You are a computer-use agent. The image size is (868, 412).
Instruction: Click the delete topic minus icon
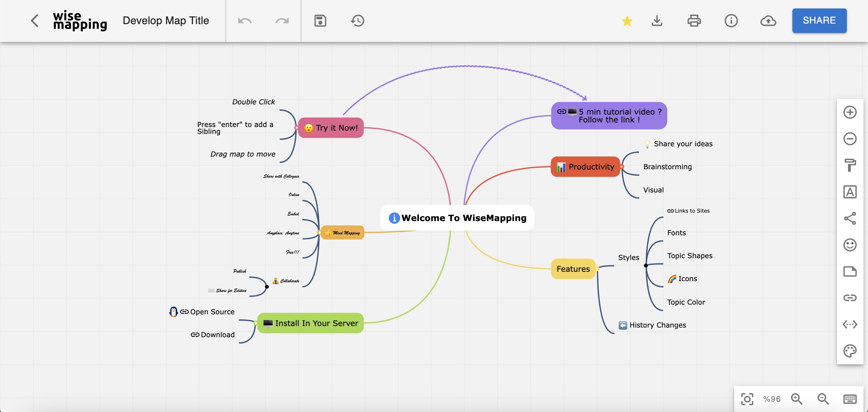850,138
